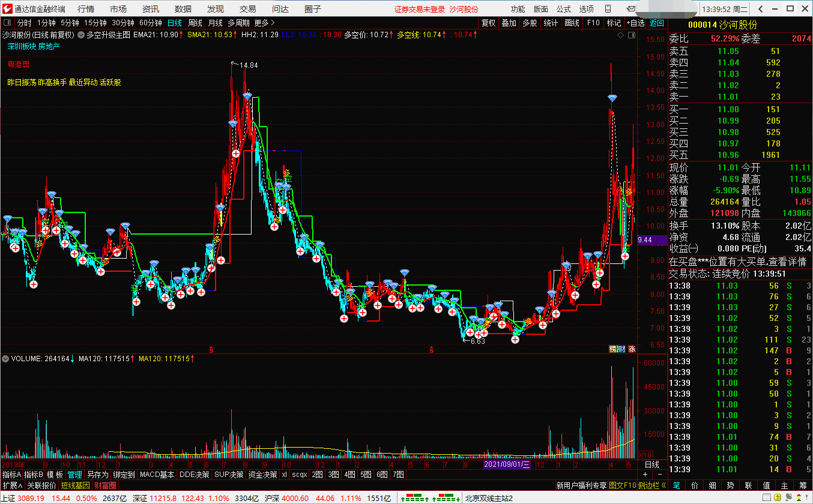Click the plus zoom button under 日线
813x504 pixels.
645,474
